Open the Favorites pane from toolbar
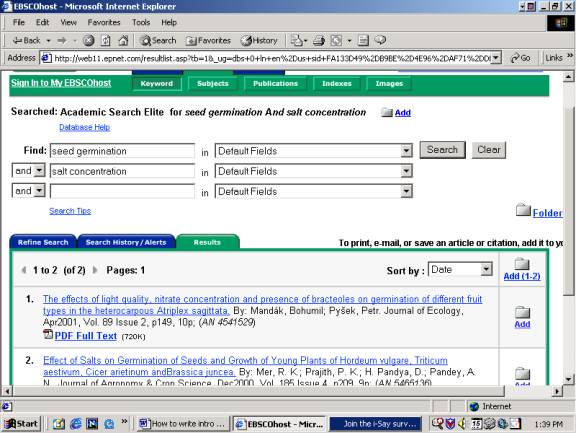This screenshot has height=433, width=576. tap(208, 40)
